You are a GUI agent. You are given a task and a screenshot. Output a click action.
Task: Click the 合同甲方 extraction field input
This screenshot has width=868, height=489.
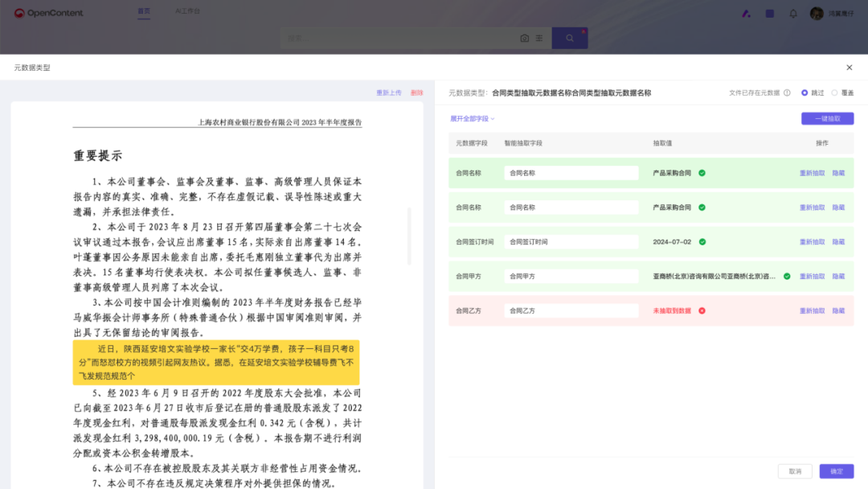[571, 277]
